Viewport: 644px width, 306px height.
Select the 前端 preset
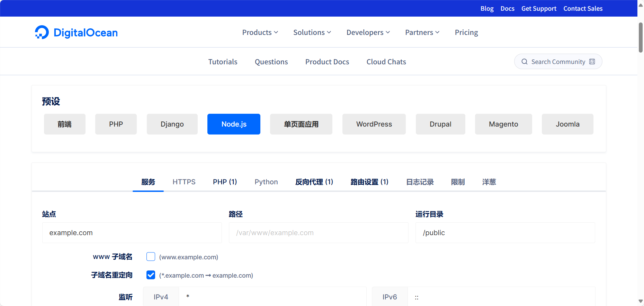point(65,124)
